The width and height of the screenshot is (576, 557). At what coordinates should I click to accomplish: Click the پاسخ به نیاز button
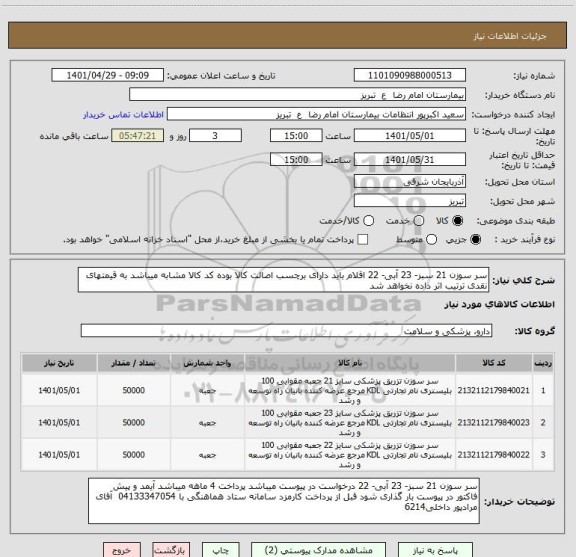click(435, 550)
